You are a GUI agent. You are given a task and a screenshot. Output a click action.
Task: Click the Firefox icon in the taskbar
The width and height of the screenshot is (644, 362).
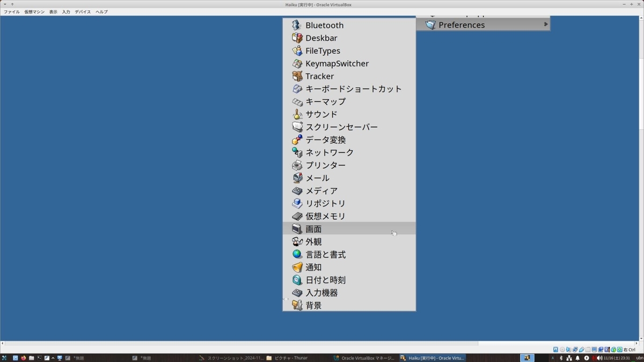pyautogui.click(x=23, y=358)
